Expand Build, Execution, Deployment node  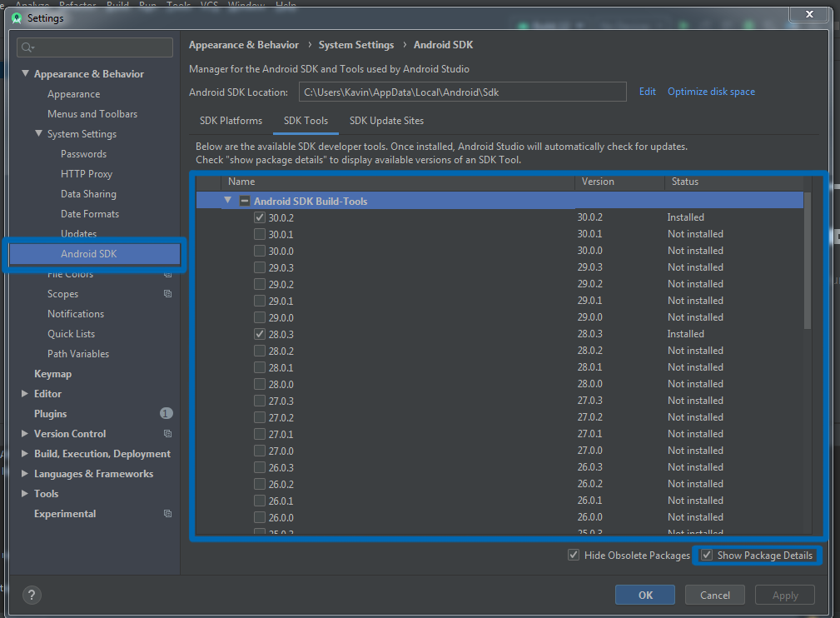[x=25, y=453]
